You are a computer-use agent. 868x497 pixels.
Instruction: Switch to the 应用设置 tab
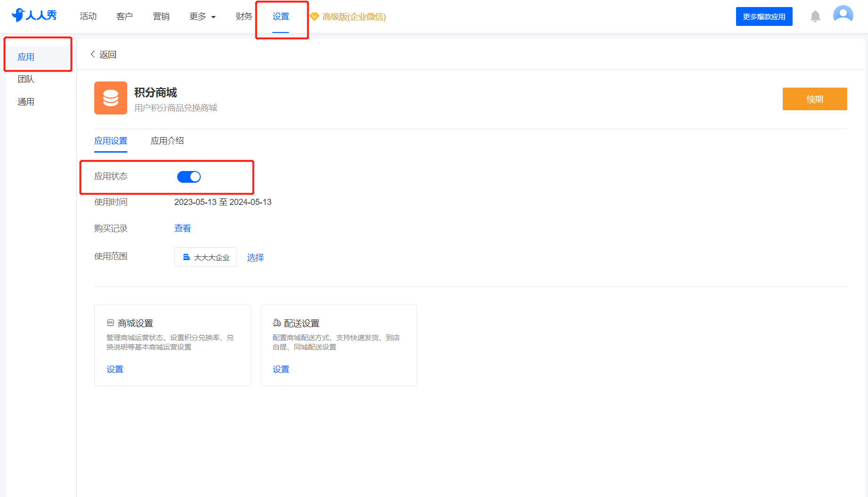click(x=111, y=141)
